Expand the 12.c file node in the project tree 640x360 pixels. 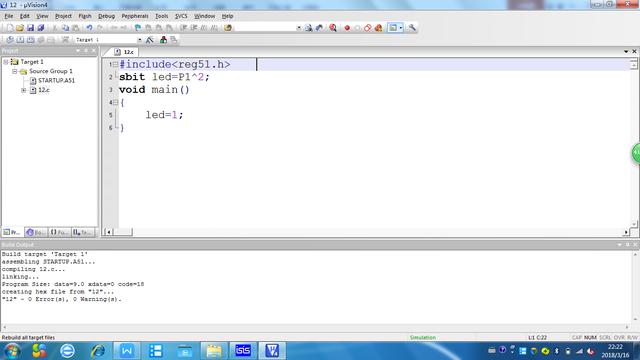[x=24, y=90]
